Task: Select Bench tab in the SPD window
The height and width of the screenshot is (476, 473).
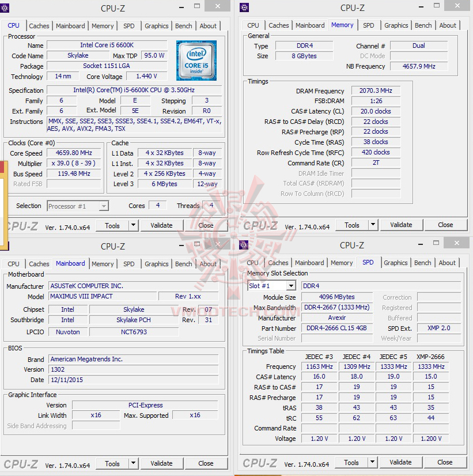Action: tap(423, 263)
